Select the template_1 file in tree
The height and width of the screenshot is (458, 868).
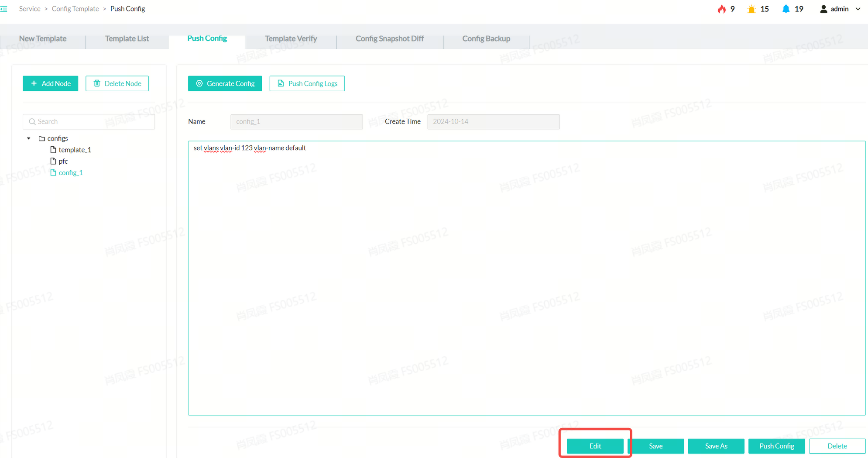pyautogui.click(x=75, y=150)
